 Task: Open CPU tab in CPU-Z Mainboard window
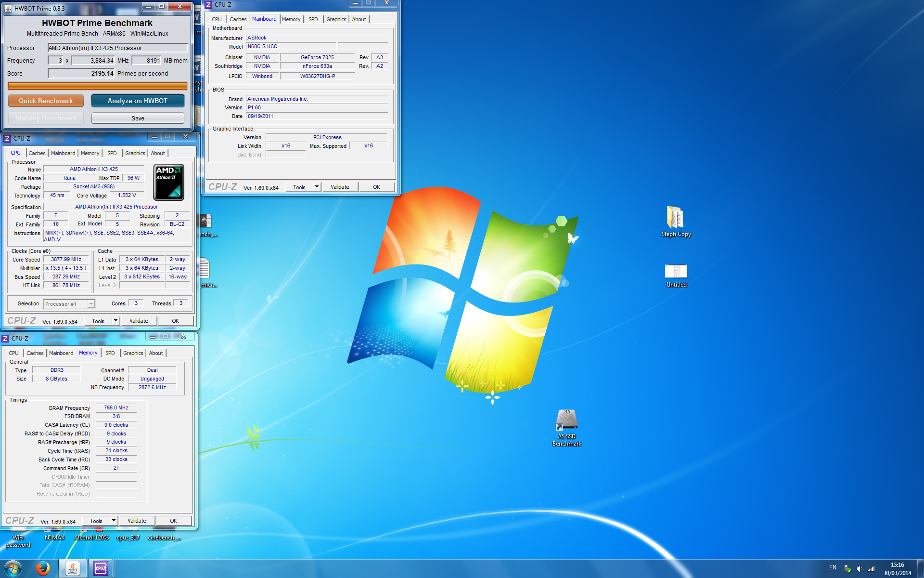tap(217, 19)
